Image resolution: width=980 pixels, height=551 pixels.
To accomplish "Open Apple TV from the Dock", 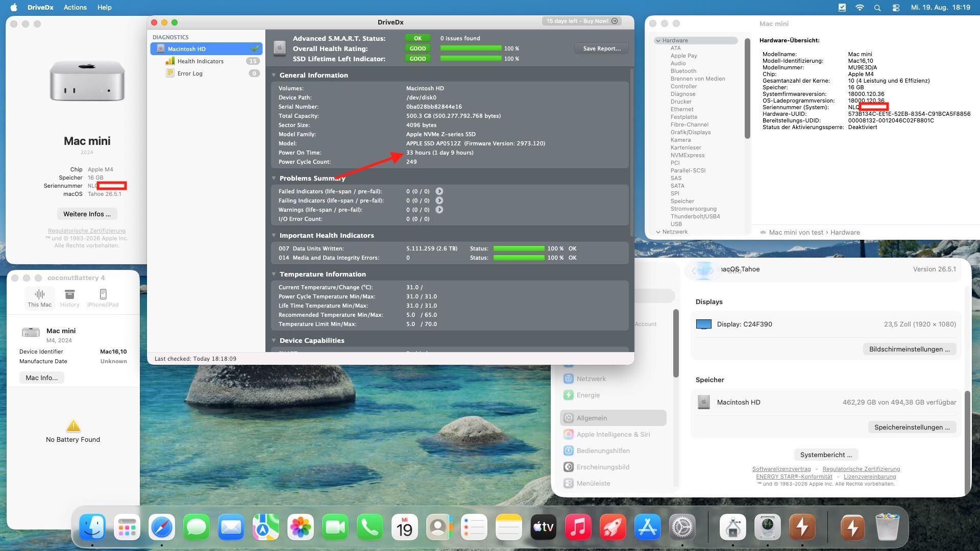I will (544, 527).
